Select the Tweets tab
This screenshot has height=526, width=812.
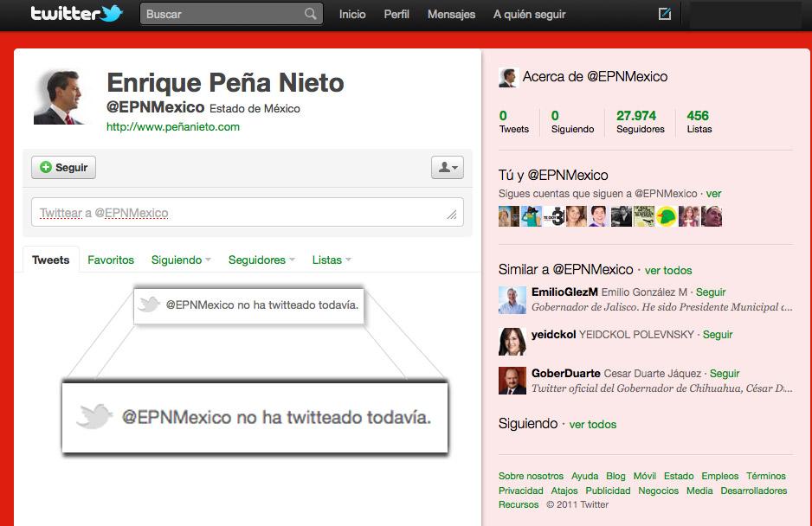click(x=51, y=260)
